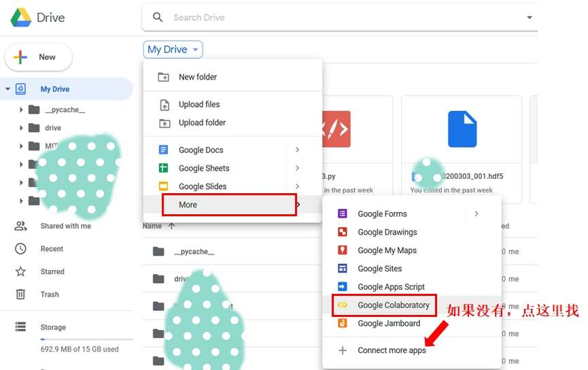
Task: Click the red Google Drawings icon
Action: coord(343,232)
